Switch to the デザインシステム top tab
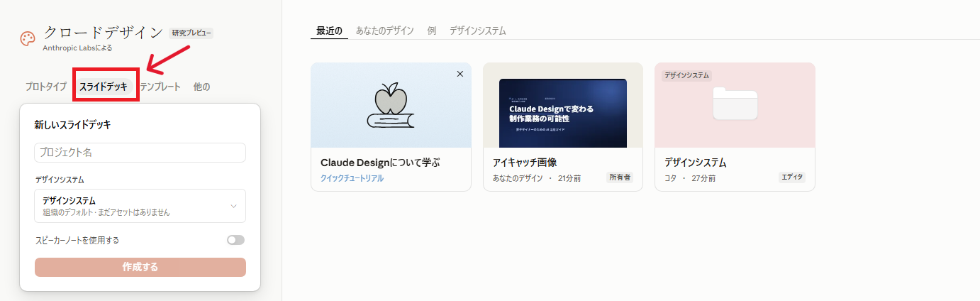Image resolution: width=980 pixels, height=301 pixels. point(478,31)
